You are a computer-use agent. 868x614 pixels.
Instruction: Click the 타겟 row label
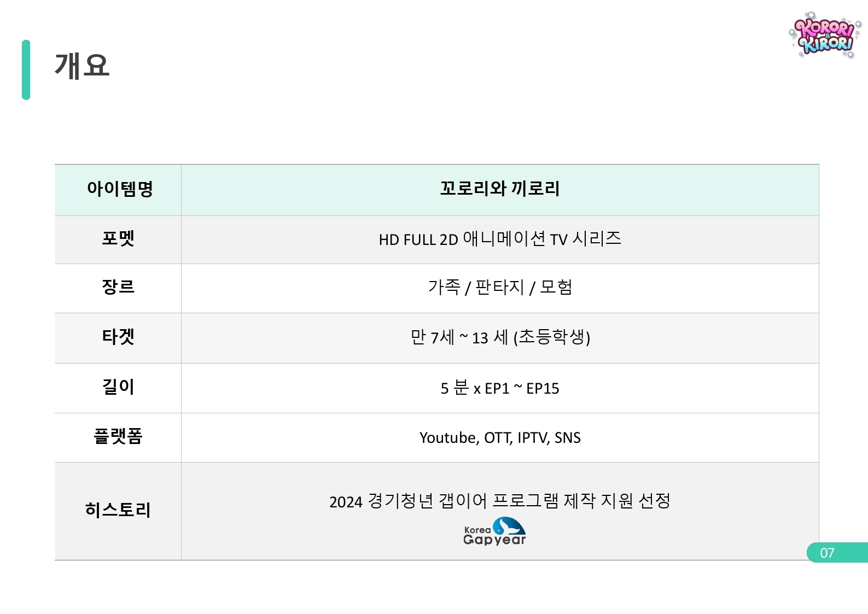[x=118, y=337]
